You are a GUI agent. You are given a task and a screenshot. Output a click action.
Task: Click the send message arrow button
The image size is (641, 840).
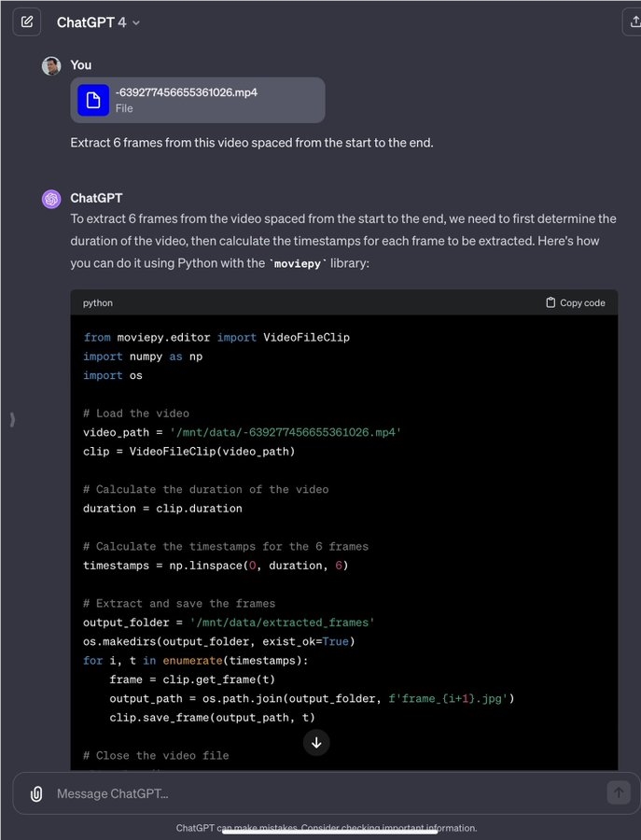(618, 792)
